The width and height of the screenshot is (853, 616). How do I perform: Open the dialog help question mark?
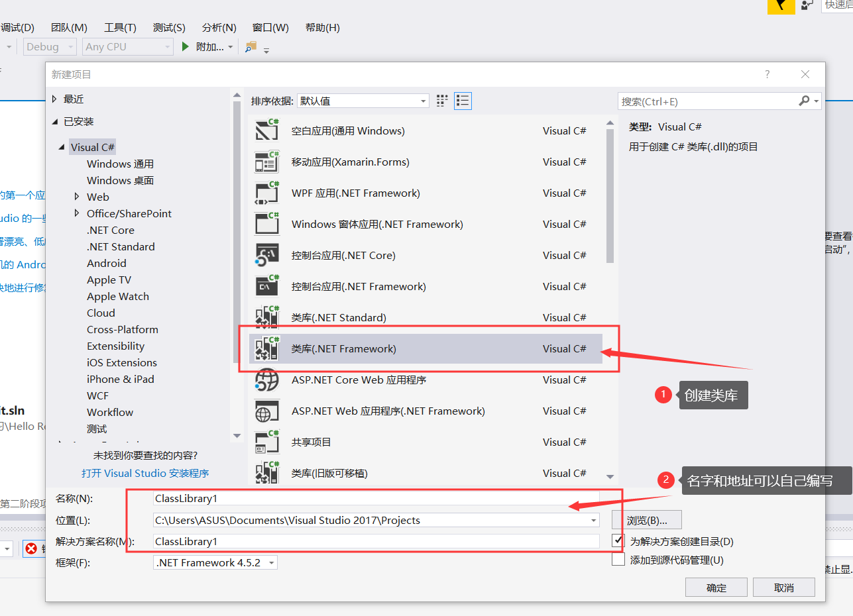pyautogui.click(x=768, y=74)
